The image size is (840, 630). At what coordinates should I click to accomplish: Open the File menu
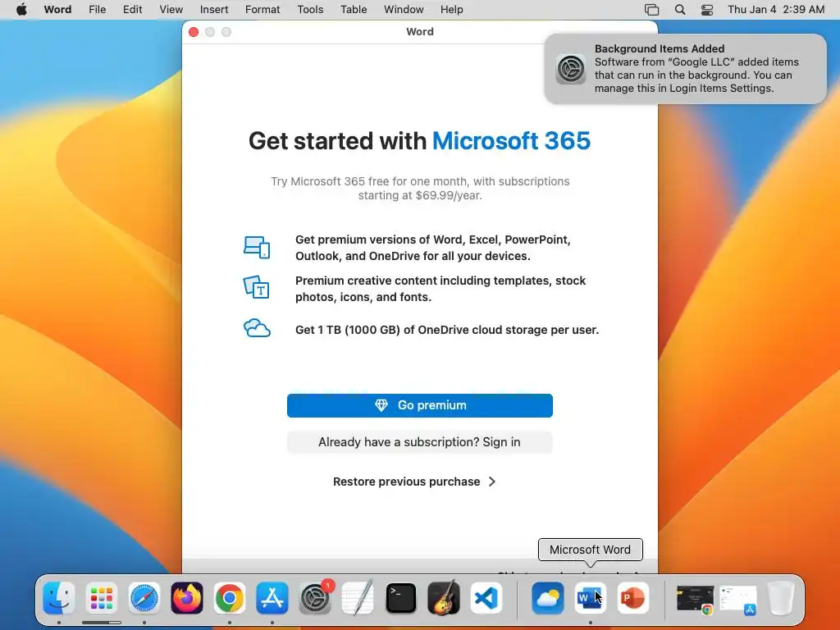pyautogui.click(x=97, y=10)
